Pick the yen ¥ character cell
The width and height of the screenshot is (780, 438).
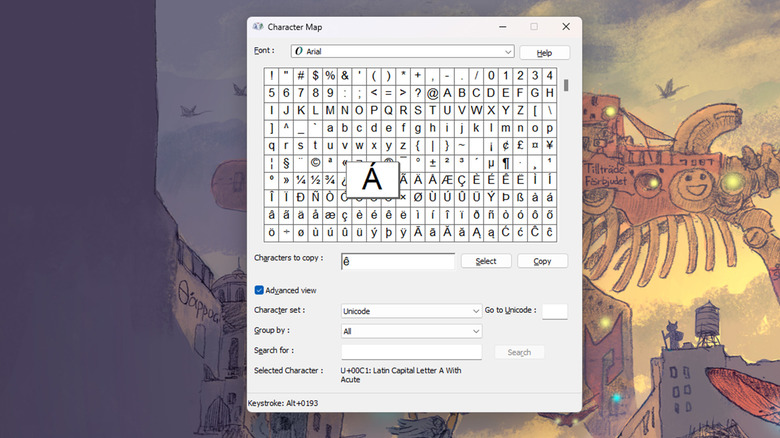(x=549, y=145)
